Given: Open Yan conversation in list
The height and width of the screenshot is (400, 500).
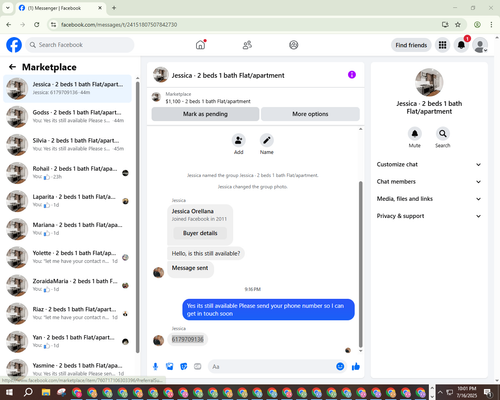Looking at the screenshot, I should [x=68, y=342].
